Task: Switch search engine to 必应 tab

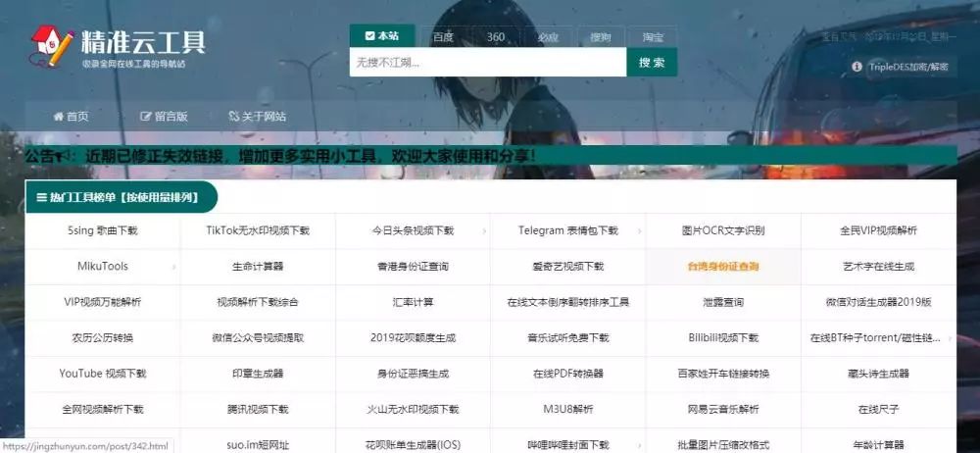Action: 548,37
